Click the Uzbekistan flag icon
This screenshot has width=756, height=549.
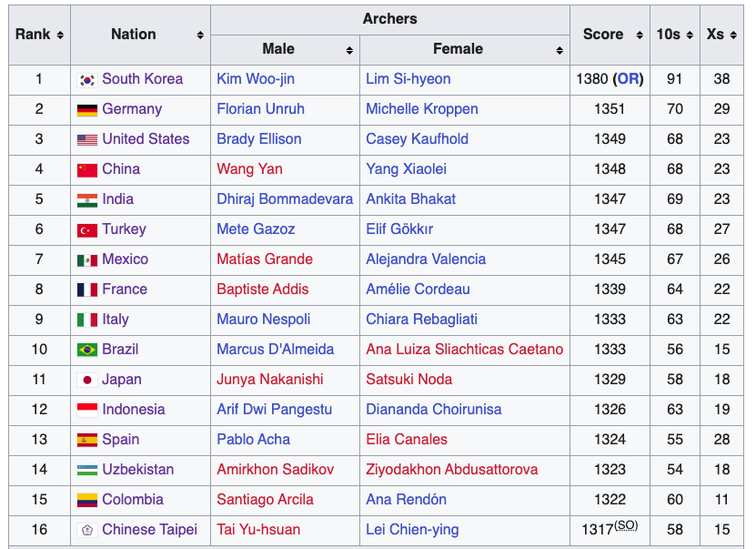coord(87,470)
